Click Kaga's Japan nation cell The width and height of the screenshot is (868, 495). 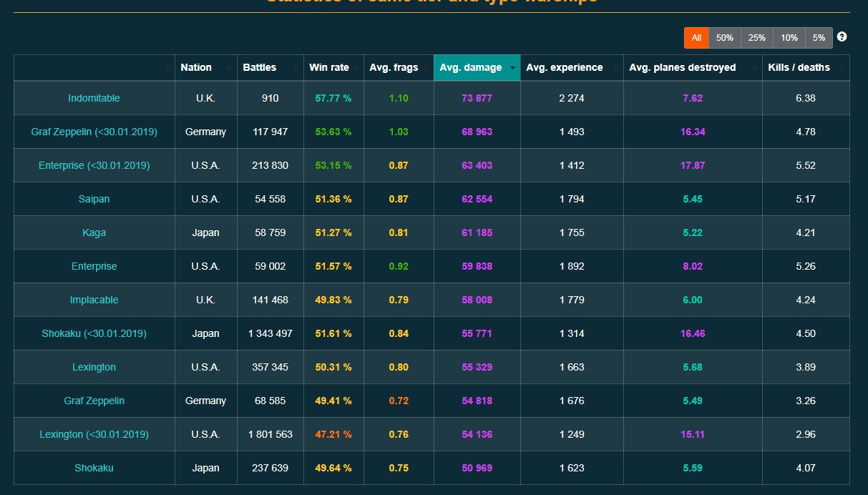tap(205, 232)
